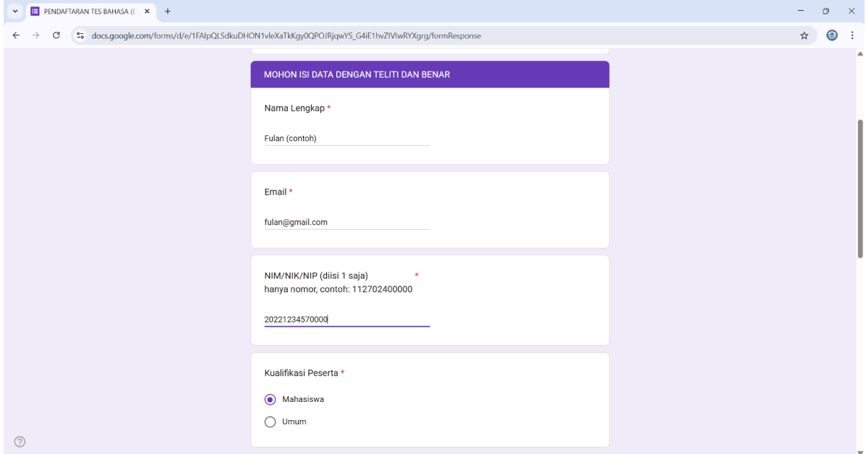Click the Nama Lengkap text field
This screenshot has height=454, width=868.
point(346,138)
